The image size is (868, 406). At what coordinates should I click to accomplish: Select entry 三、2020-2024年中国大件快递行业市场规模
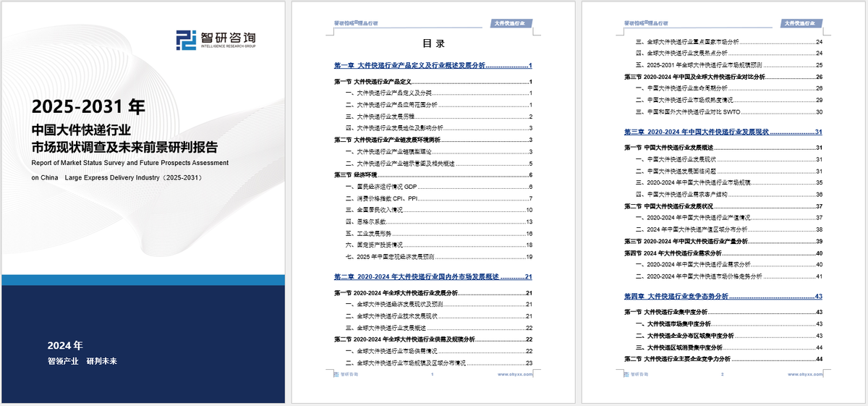tap(728, 182)
